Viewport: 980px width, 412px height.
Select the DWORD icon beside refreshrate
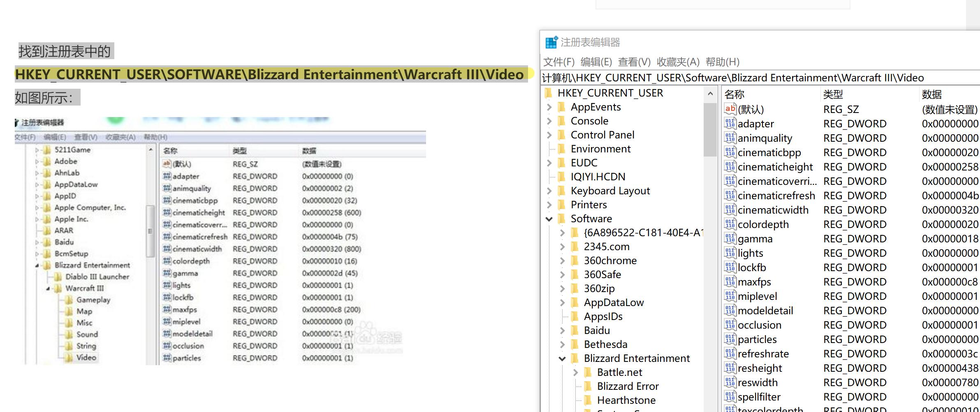pos(730,354)
